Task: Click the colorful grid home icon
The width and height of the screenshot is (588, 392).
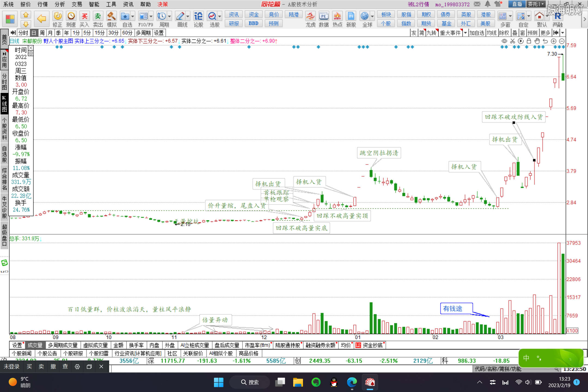Action: tap(10, 19)
